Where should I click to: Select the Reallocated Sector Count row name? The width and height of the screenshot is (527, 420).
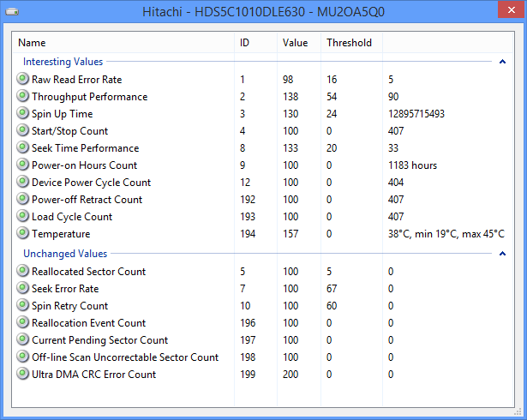tap(89, 272)
